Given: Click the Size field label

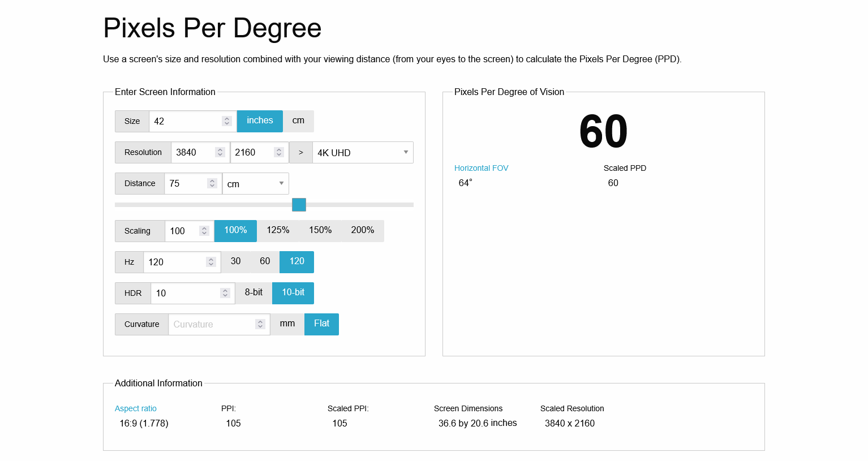Looking at the screenshot, I should pos(132,121).
